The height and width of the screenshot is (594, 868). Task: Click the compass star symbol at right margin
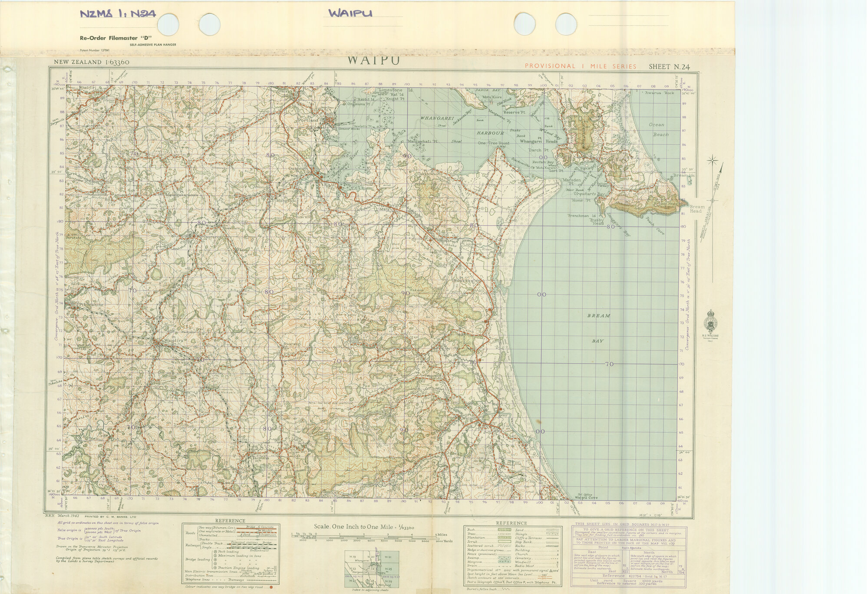(x=712, y=161)
